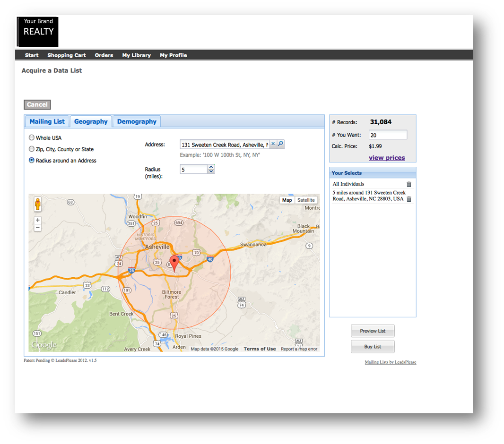Viewport: 504px width, 444px height.
Task: Click the $1.99 calculated price
Action: tap(375, 146)
